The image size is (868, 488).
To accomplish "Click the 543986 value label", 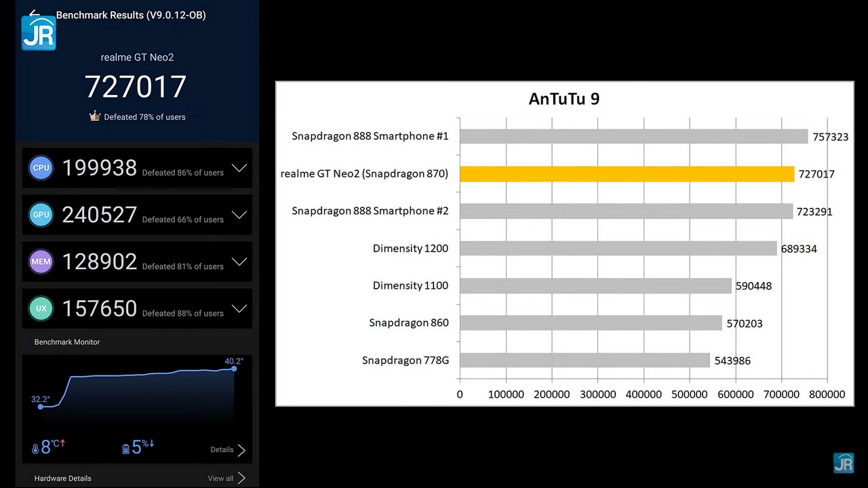I will tap(732, 361).
